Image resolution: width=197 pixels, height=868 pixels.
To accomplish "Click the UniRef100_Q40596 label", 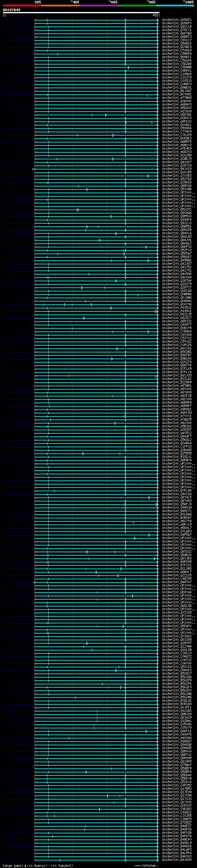I will coord(177,274).
